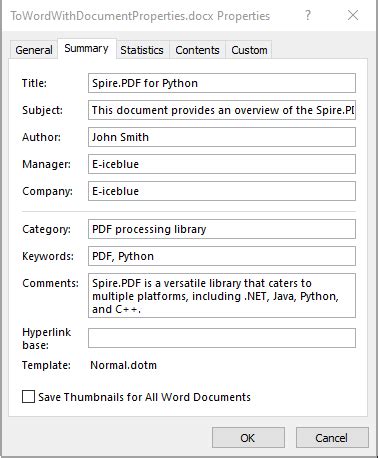378x458 pixels.
Task: Click the Hyperlink base: label
Action: pyautogui.click(x=46, y=338)
